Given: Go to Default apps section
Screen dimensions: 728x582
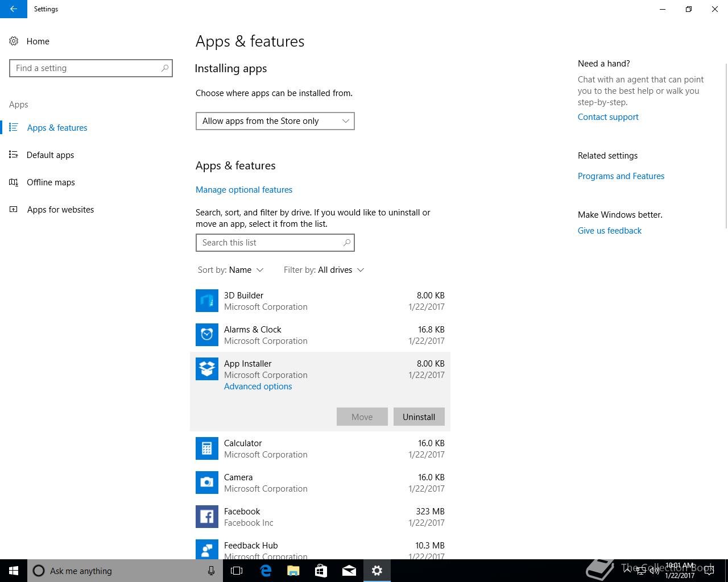Looking at the screenshot, I should point(50,155).
